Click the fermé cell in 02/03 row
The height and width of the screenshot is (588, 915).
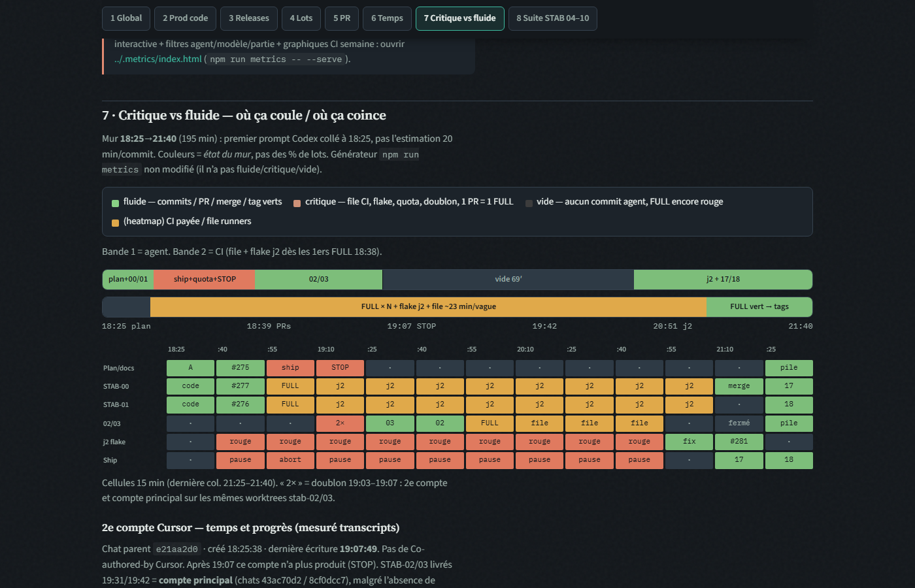tap(739, 423)
